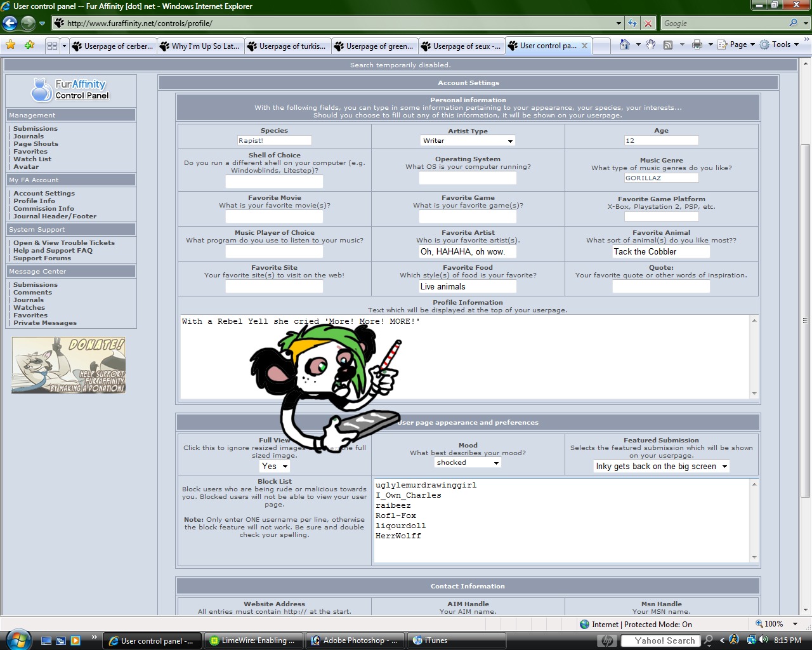
Task: Click the volume speaker tray icon
Action: pos(764,640)
